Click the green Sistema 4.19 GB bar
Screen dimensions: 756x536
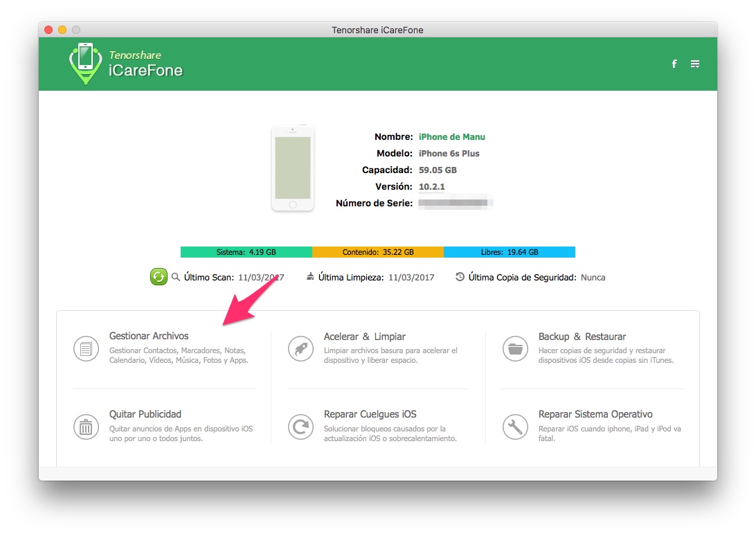246,252
